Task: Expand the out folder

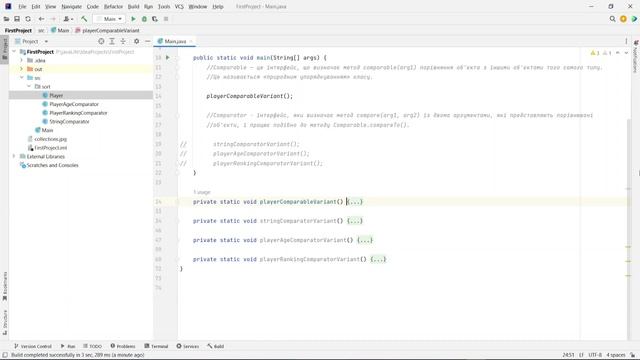Action: pos(22,69)
